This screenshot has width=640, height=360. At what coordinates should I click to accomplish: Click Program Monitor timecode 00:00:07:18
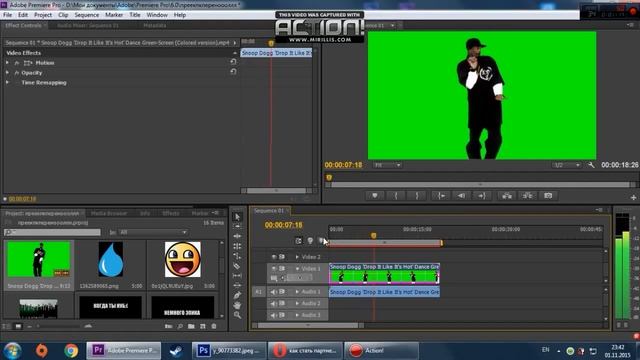point(343,165)
